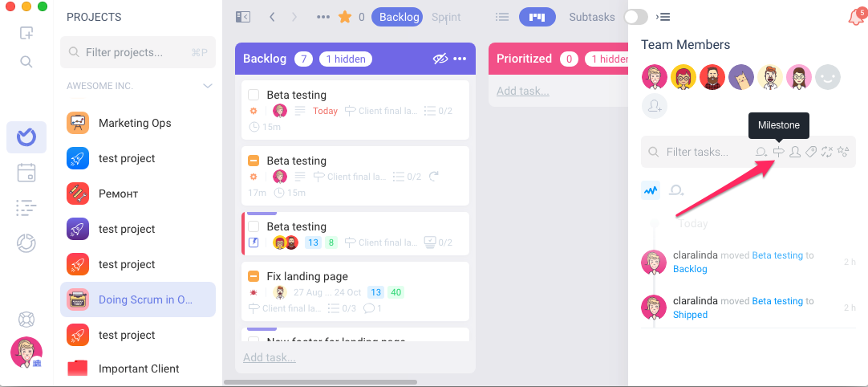Open the calendar icon in sidebar
Screen dimensions: 868x387
26,173
